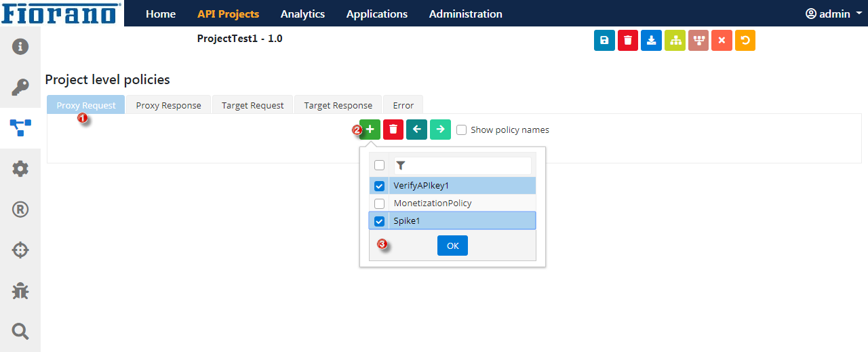Click the teal move left arrow icon
868x352 pixels.
[x=417, y=130]
